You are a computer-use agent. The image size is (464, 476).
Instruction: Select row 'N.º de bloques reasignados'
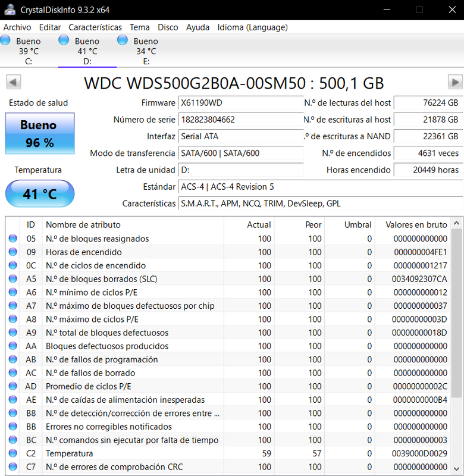click(228, 239)
